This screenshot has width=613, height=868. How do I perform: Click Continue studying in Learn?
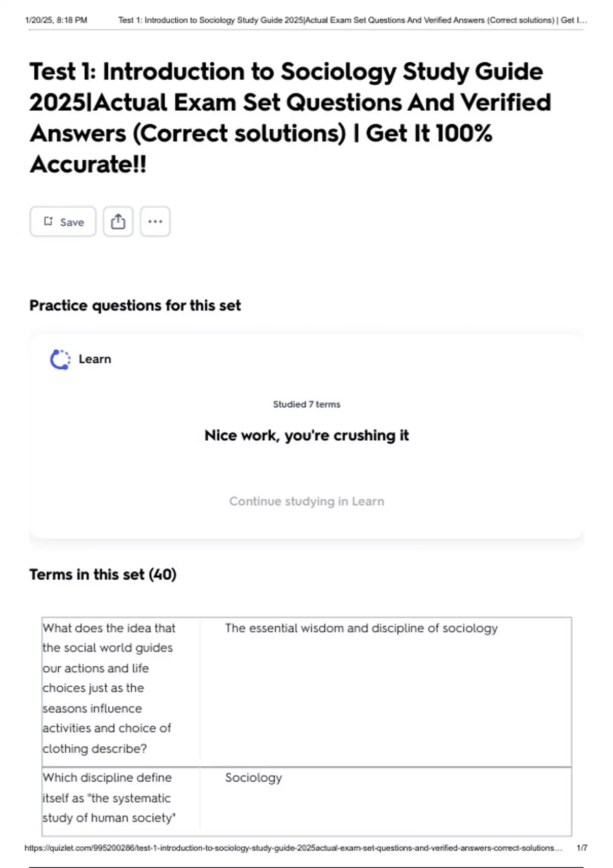[306, 501]
